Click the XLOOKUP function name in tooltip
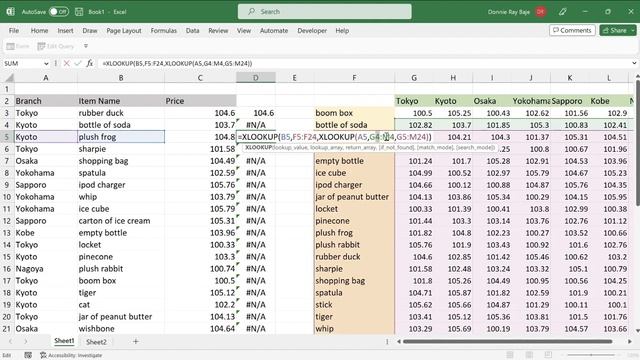Image resolution: width=640 pixels, height=360 pixels. click(x=258, y=147)
